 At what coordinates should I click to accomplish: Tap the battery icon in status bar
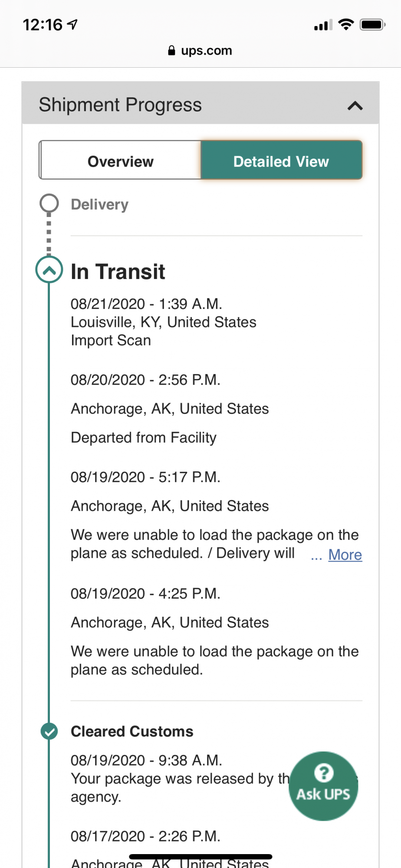(373, 25)
